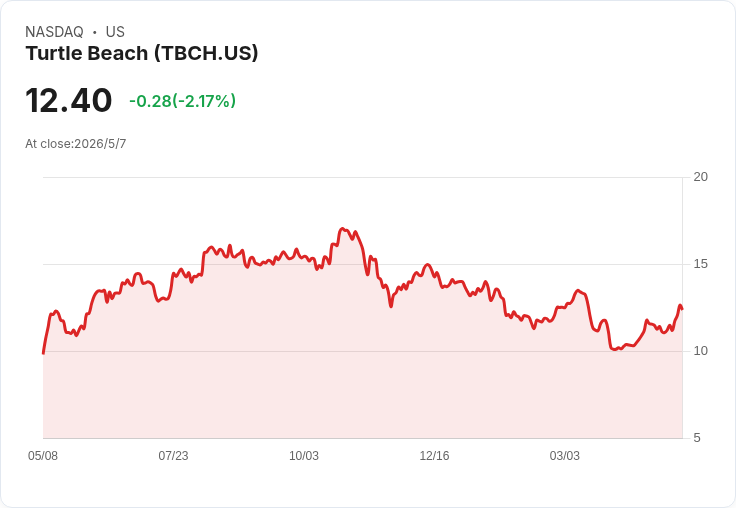Click the Turtle Beach (TBCH.US) title
This screenshot has width=736, height=508.
click(142, 53)
